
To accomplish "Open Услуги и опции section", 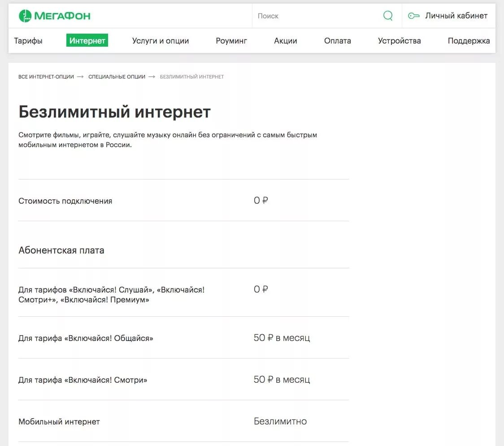I will [x=161, y=41].
